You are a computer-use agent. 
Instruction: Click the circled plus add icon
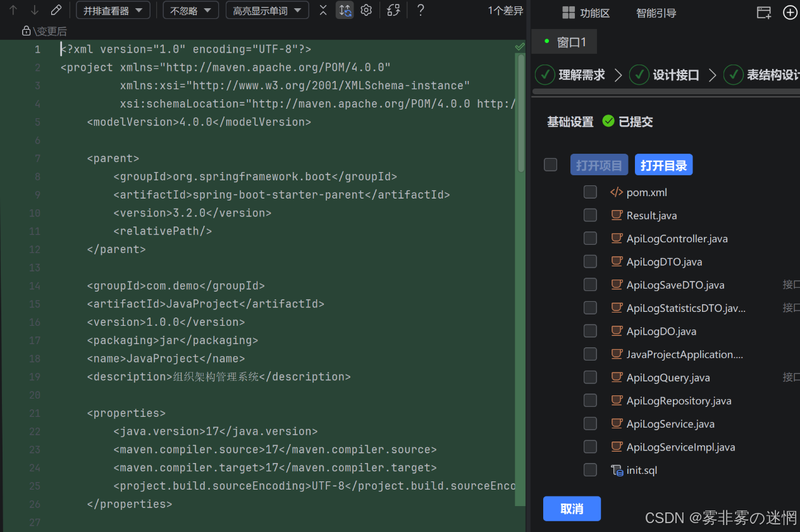[x=791, y=13]
